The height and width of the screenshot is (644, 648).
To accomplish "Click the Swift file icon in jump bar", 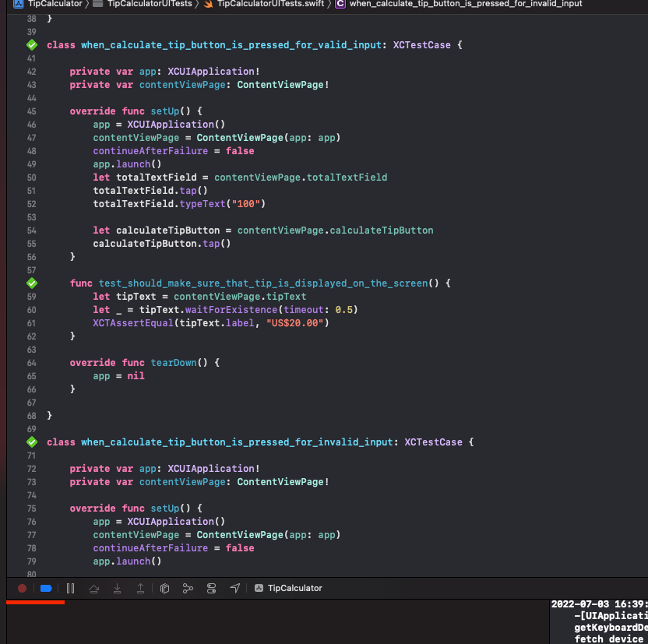I will point(208,4).
